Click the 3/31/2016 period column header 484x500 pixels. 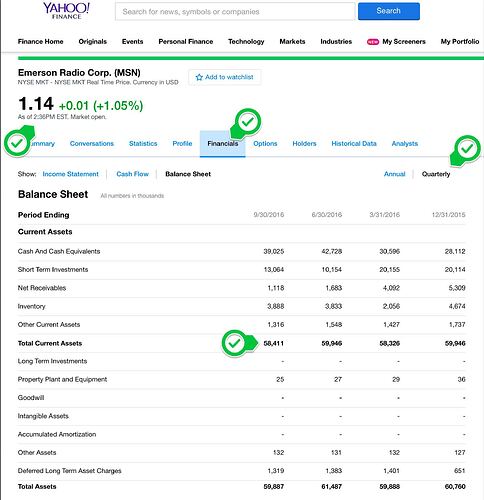(x=384, y=215)
